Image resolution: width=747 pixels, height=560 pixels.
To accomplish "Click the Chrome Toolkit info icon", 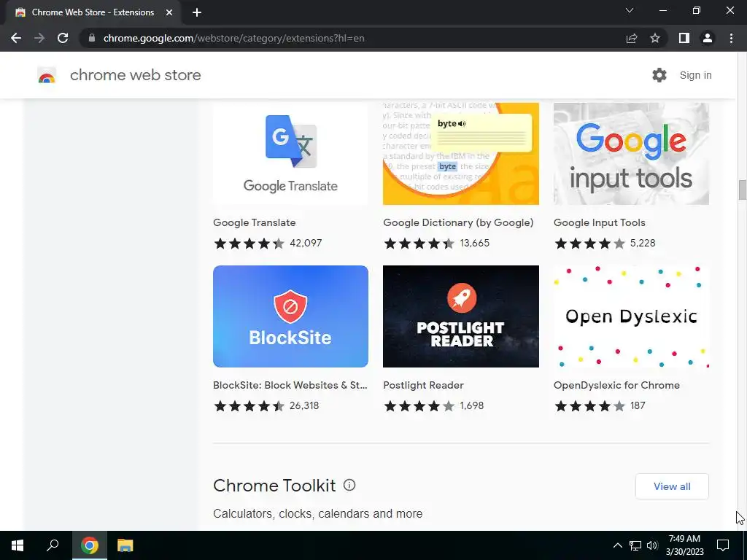I will [x=349, y=485].
